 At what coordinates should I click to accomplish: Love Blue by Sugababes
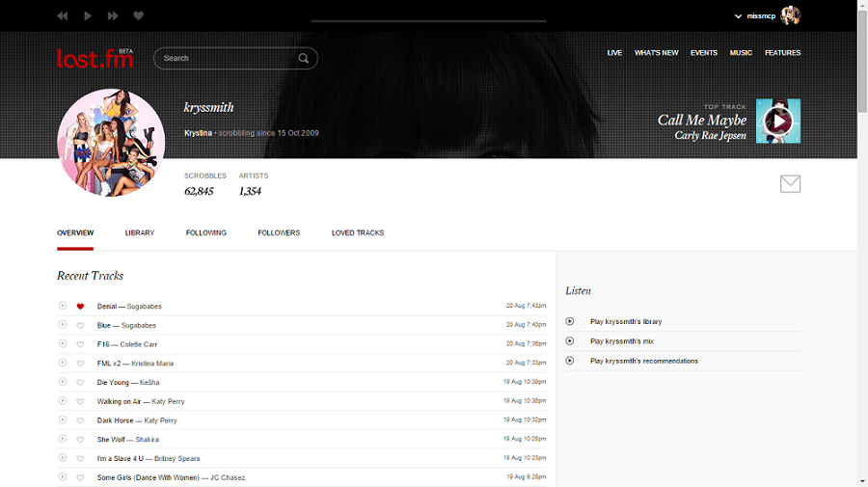point(80,325)
